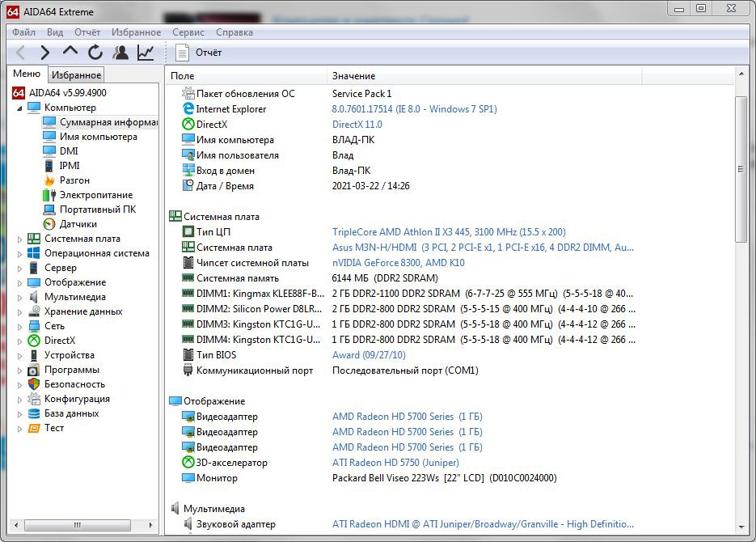Switch to the Избранное tab
The height and width of the screenshot is (542, 756).
coord(76,75)
